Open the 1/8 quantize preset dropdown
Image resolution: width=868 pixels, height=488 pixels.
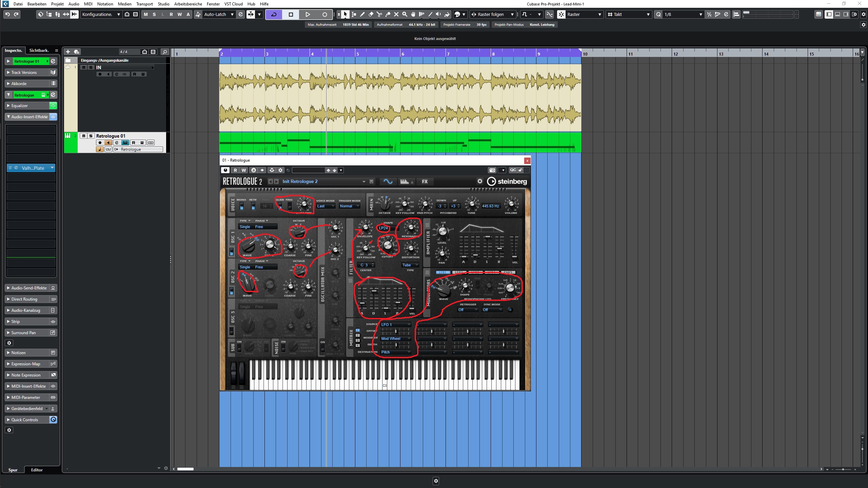pyautogui.click(x=701, y=14)
